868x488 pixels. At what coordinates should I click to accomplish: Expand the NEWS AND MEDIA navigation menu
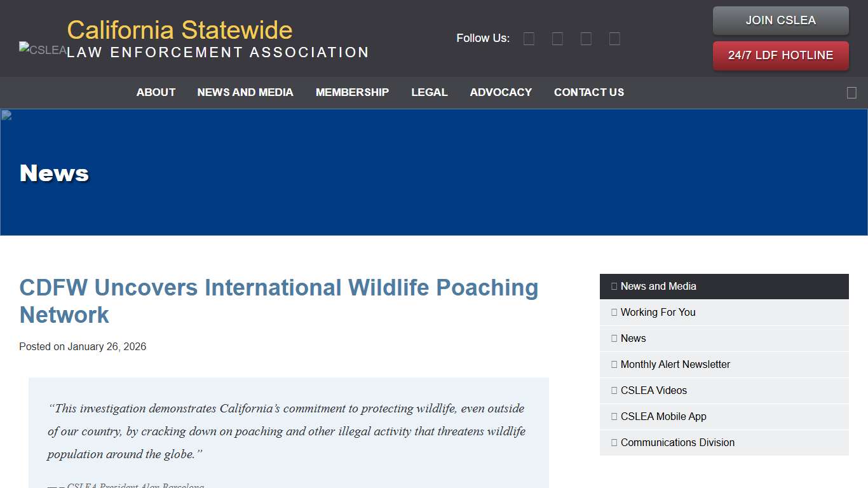[245, 92]
